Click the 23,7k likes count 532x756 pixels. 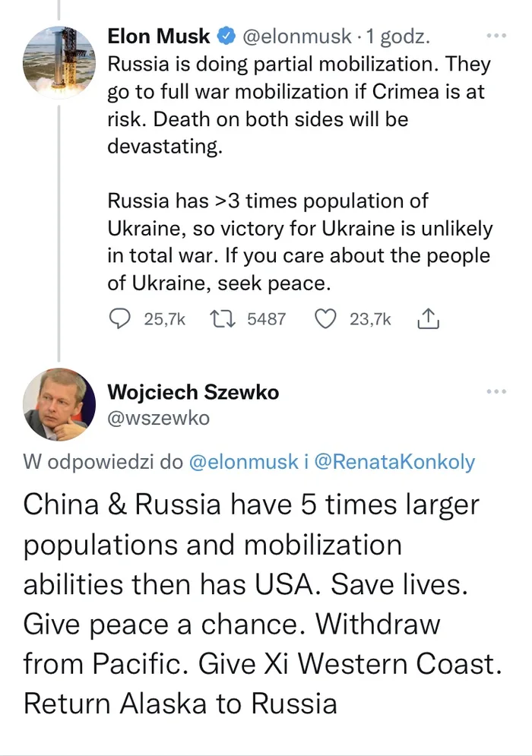click(x=370, y=319)
